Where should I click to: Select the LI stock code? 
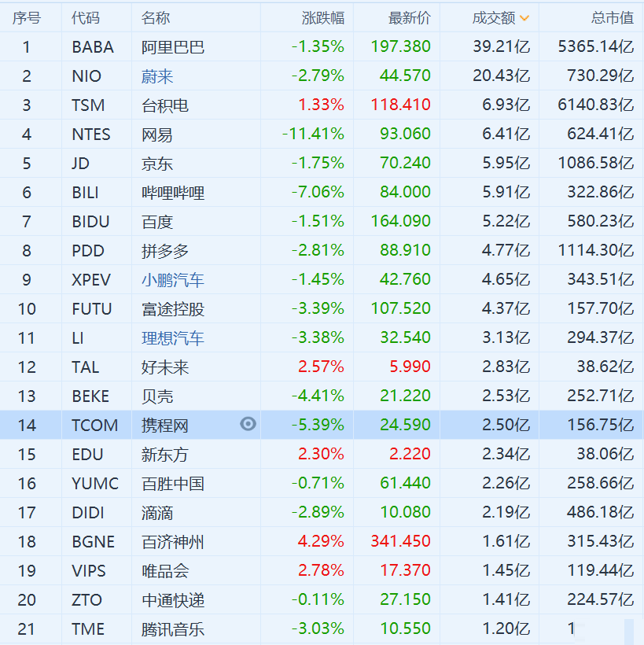[x=78, y=338]
